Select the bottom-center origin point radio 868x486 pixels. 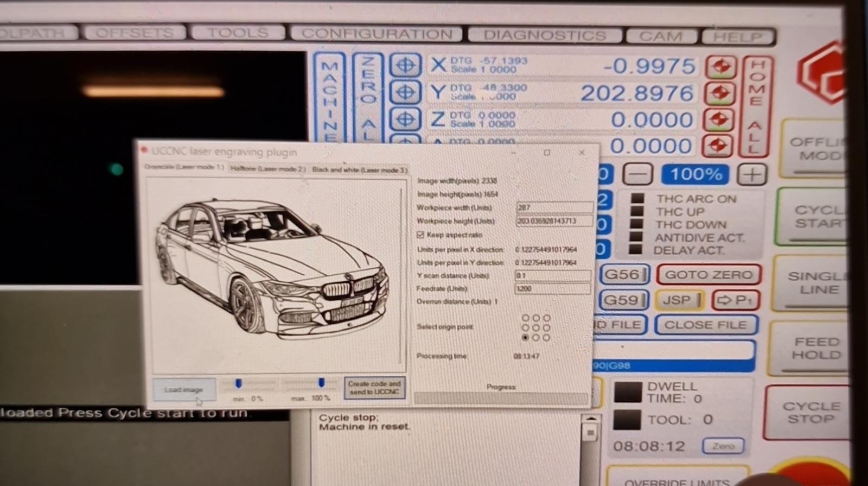pyautogui.click(x=536, y=337)
